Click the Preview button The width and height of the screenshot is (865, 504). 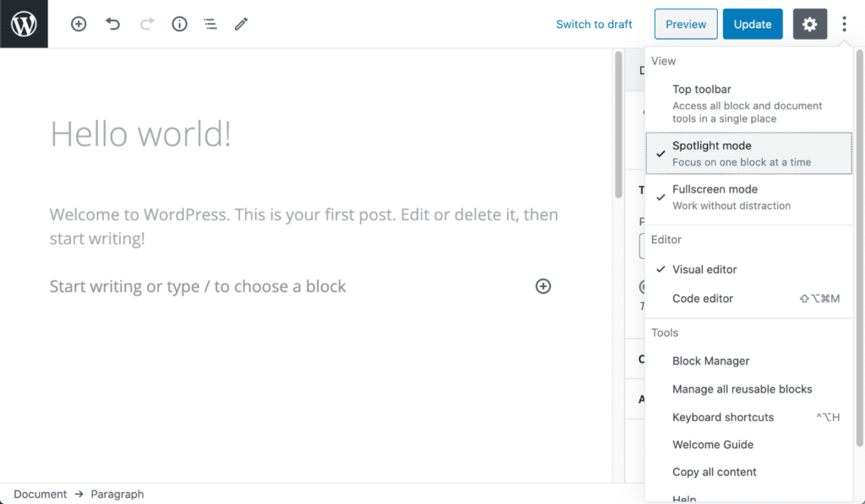(x=685, y=24)
